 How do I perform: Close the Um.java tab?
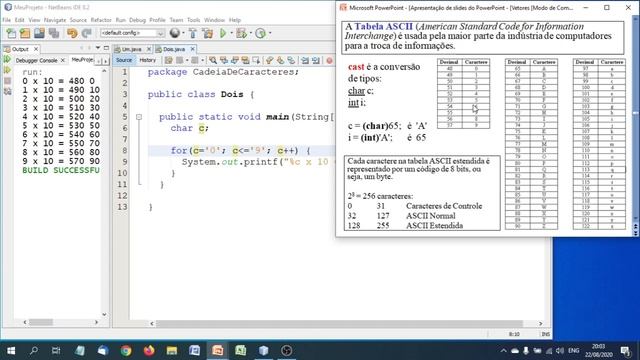click(149, 49)
